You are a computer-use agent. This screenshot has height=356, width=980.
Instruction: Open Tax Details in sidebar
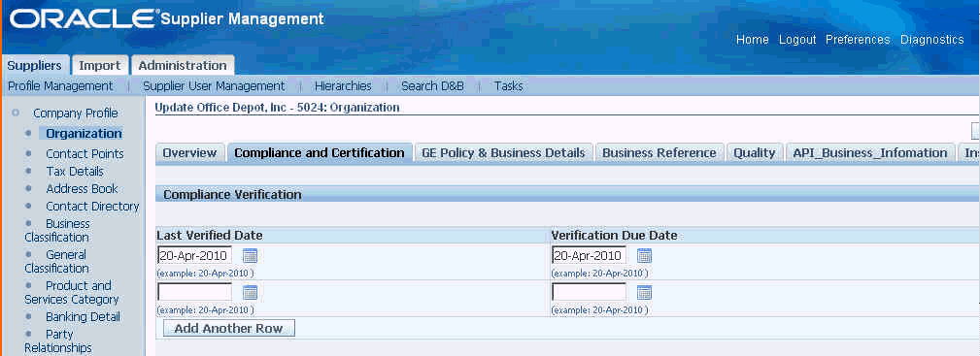point(75,171)
